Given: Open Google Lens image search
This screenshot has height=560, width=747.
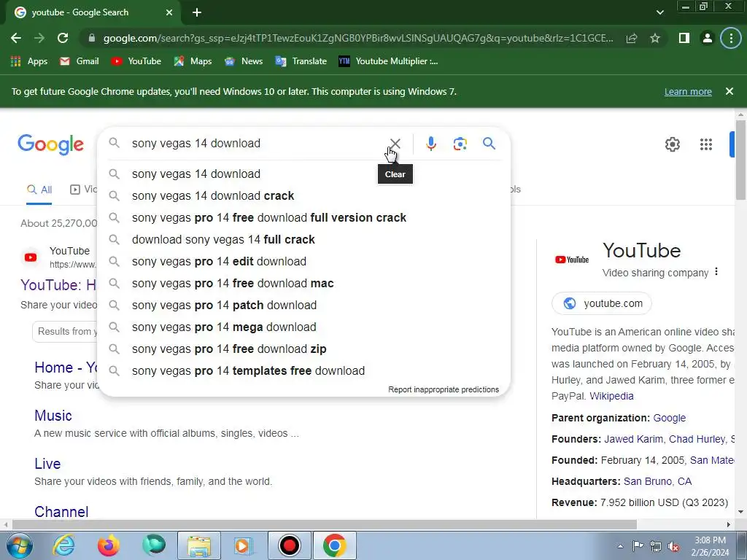Looking at the screenshot, I should coord(460,144).
